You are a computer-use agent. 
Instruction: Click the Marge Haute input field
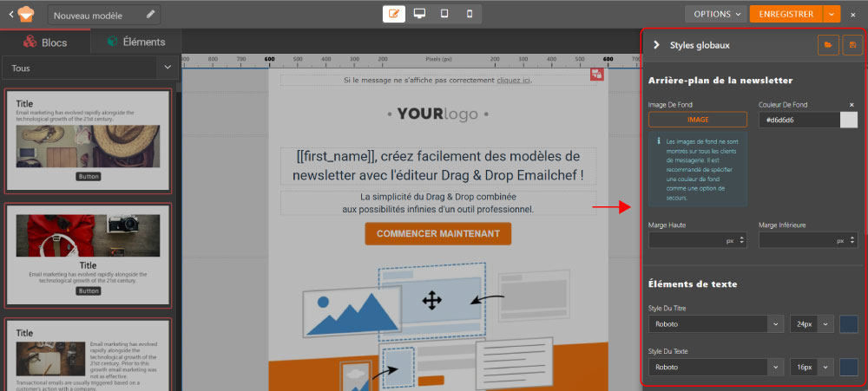pos(686,240)
